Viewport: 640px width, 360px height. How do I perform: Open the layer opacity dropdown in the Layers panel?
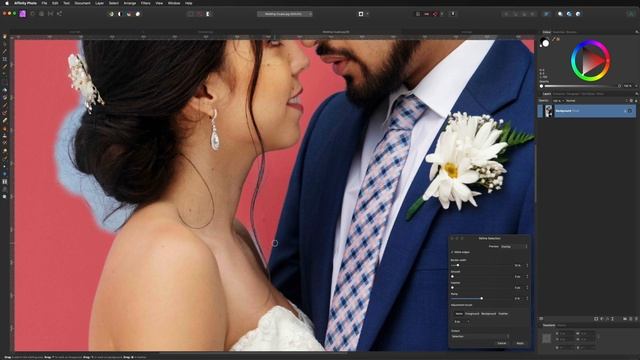coord(558,100)
